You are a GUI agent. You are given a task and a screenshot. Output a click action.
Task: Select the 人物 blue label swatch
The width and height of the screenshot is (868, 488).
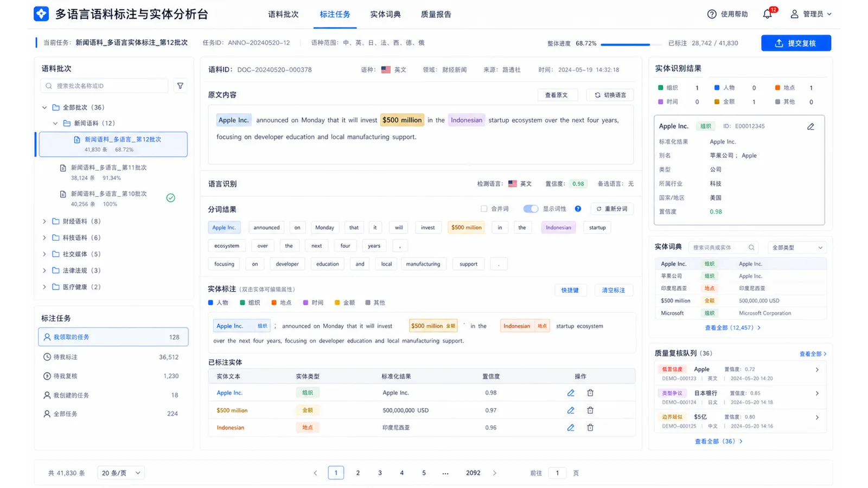click(x=210, y=303)
